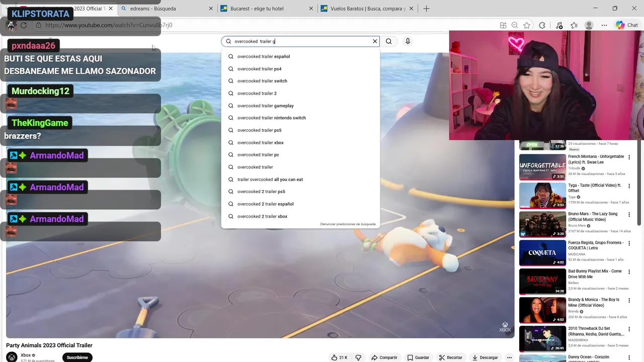The image size is (644, 362).
Task: Open options menu for Brandy & Monica video
Action: pyautogui.click(x=629, y=301)
